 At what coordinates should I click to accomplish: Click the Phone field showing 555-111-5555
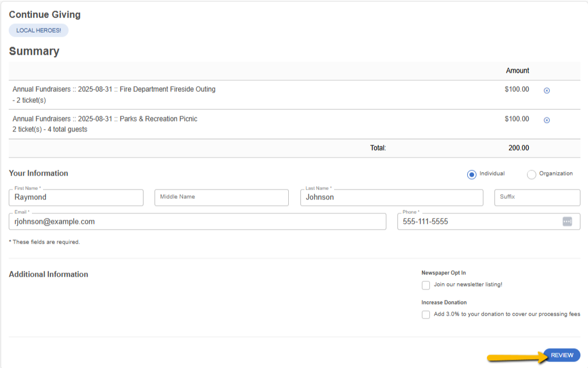coord(489,221)
